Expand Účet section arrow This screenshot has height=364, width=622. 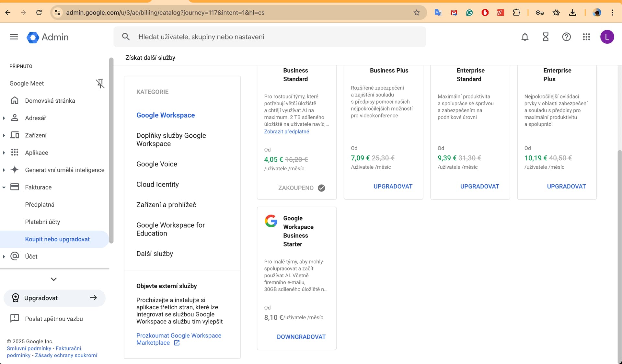[x=4, y=256]
